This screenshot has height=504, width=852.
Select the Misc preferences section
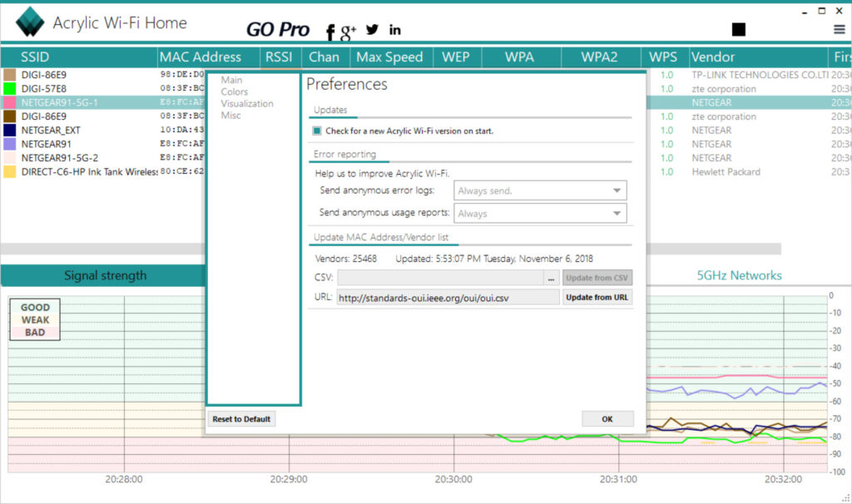231,115
